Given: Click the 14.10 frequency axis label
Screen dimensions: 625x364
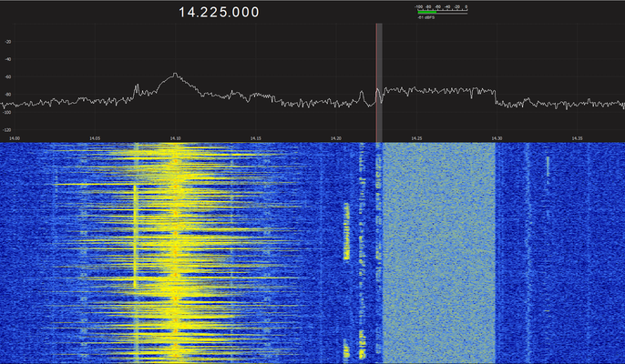Looking at the screenshot, I should 175,138.
